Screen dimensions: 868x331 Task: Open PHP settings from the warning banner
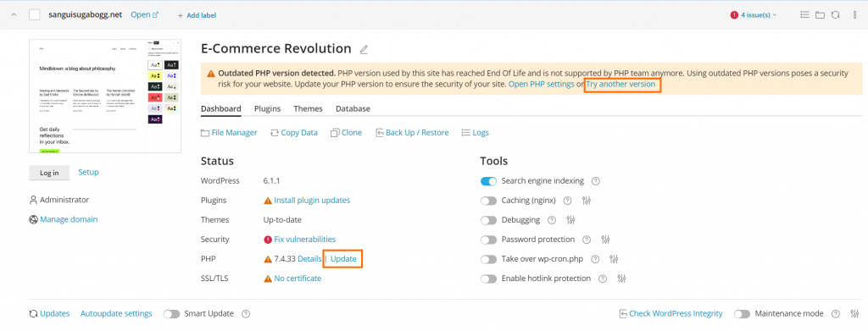[x=542, y=85]
